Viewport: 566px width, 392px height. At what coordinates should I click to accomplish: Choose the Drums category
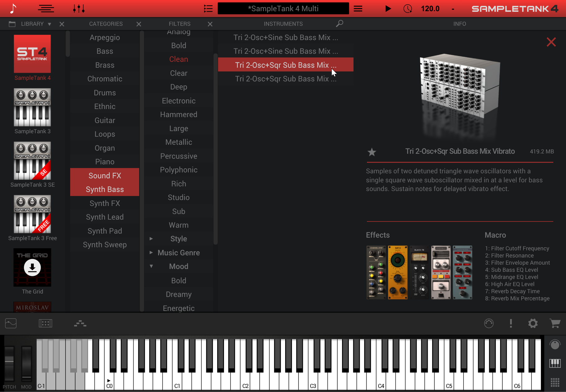pos(105,93)
